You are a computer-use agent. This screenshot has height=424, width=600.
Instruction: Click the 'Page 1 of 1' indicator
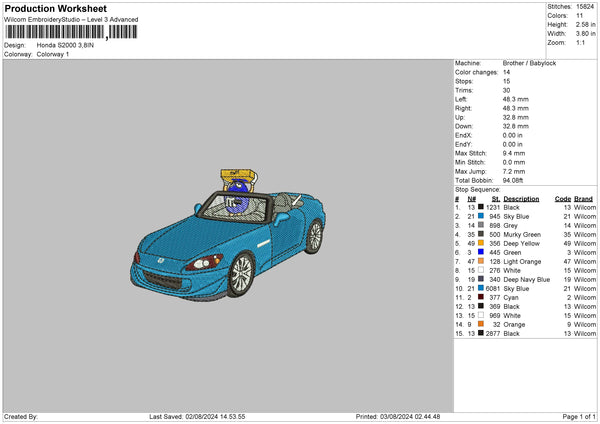click(579, 417)
